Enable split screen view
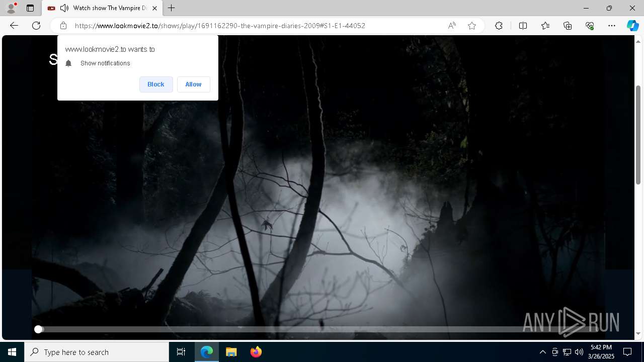 (523, 26)
